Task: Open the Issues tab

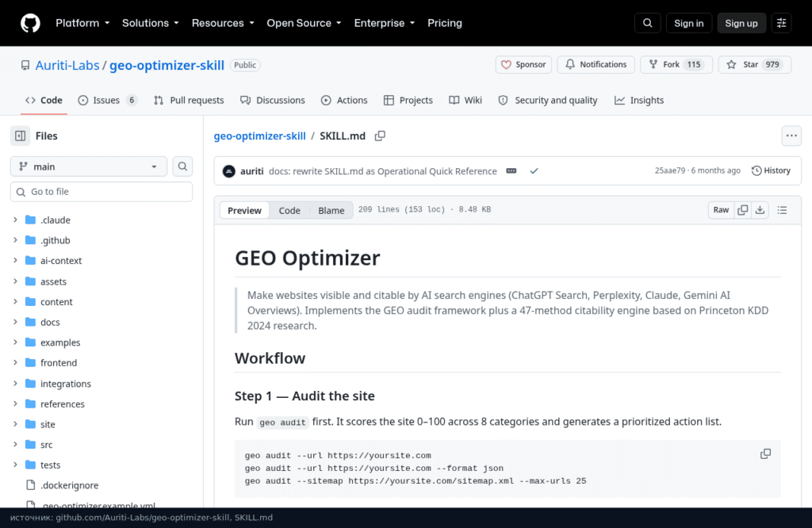Action: 108,101
